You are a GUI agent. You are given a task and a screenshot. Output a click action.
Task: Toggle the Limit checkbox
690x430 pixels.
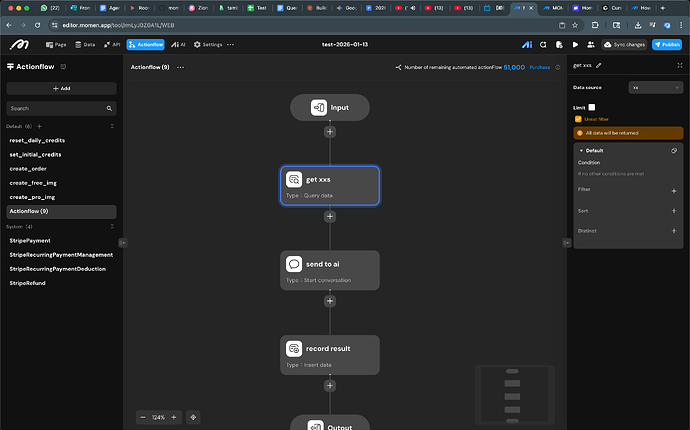point(592,107)
